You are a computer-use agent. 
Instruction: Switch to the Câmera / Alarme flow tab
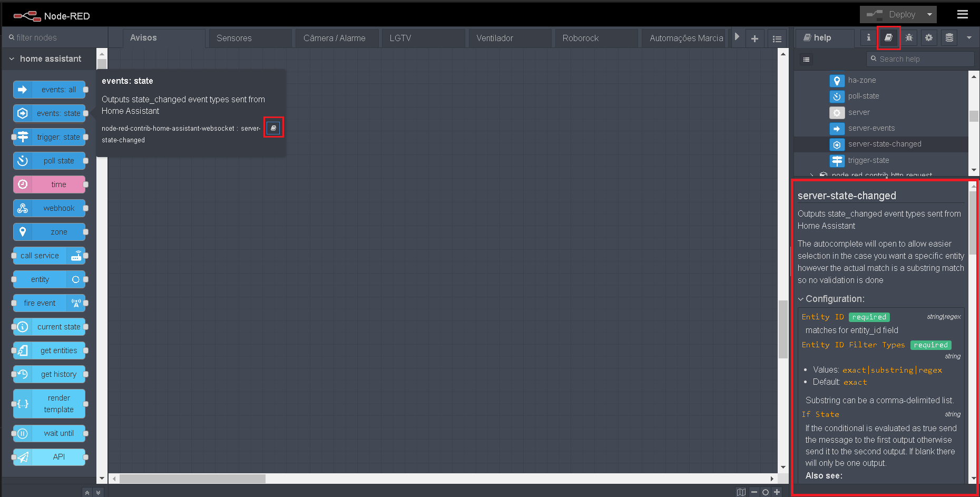[x=337, y=38]
